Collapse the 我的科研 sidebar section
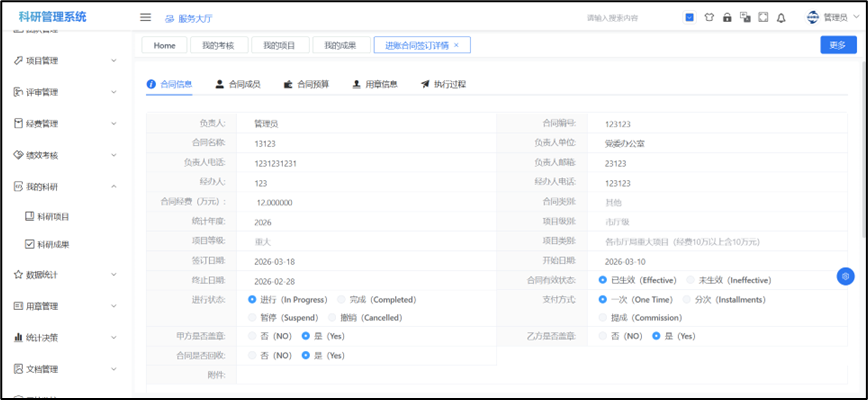This screenshot has width=868, height=400. pyautogui.click(x=66, y=186)
